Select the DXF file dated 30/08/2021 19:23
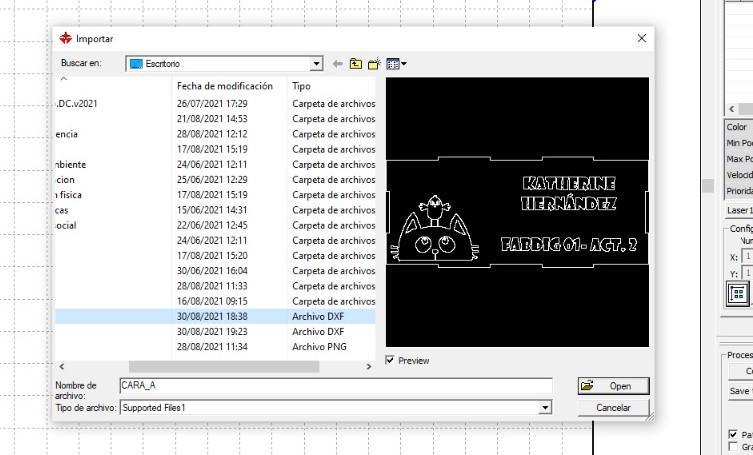 [x=215, y=332]
